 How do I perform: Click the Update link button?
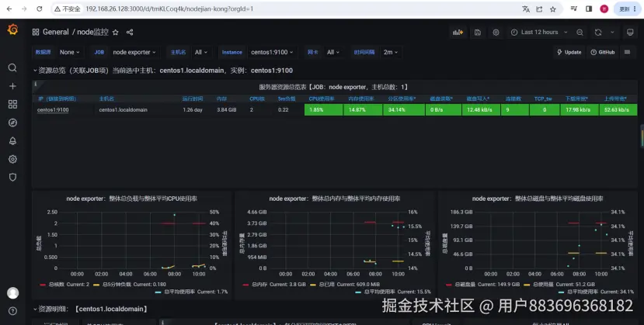click(x=569, y=52)
